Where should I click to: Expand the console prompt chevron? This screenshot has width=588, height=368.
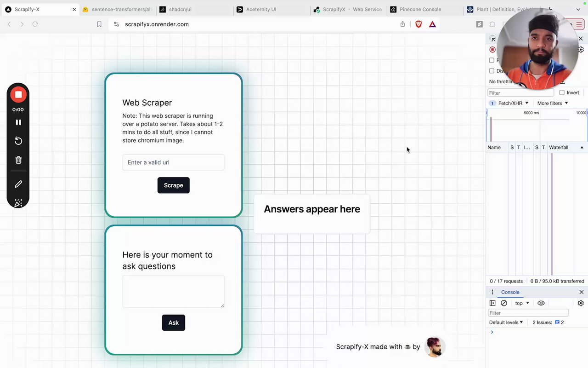492,332
